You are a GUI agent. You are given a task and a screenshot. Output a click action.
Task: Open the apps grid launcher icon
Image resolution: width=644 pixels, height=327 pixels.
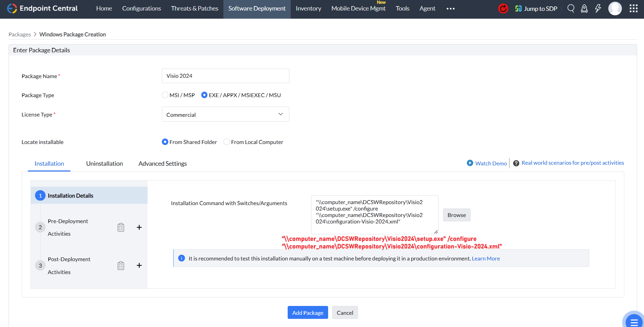click(x=633, y=8)
